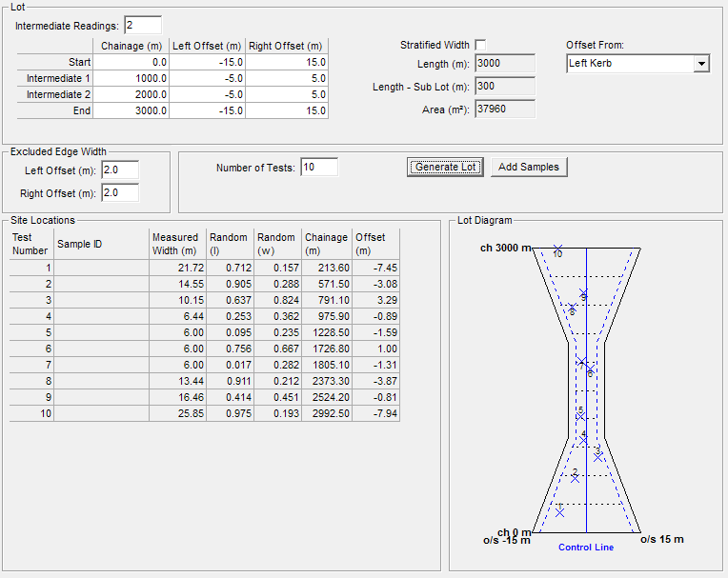Click sample marker 5 in Lot Diagram

pyautogui.click(x=579, y=415)
